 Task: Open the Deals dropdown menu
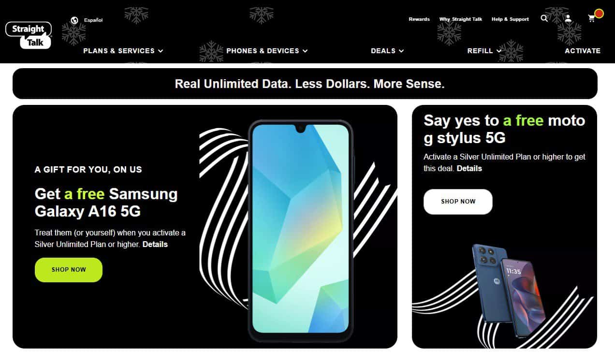[x=387, y=51]
